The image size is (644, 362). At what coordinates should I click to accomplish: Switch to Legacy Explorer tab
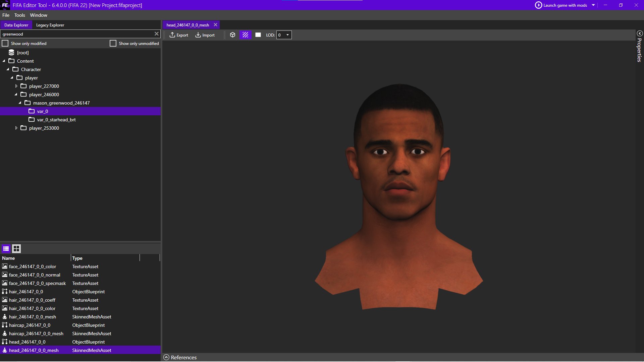coord(50,25)
